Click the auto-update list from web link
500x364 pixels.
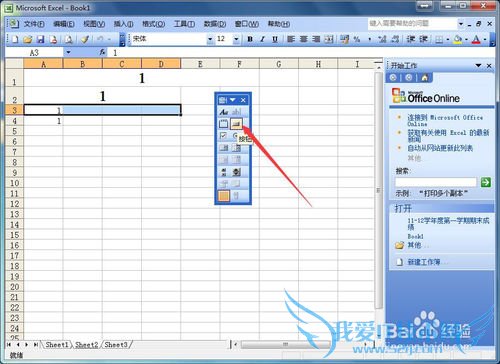click(x=440, y=148)
